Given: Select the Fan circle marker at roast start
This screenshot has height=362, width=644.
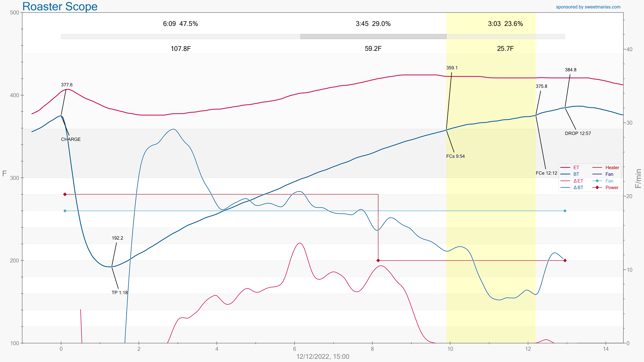Looking at the screenshot, I should [65, 211].
